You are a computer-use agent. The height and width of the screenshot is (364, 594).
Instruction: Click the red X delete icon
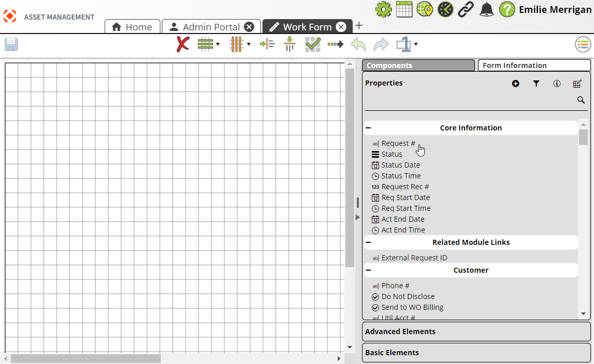(183, 44)
